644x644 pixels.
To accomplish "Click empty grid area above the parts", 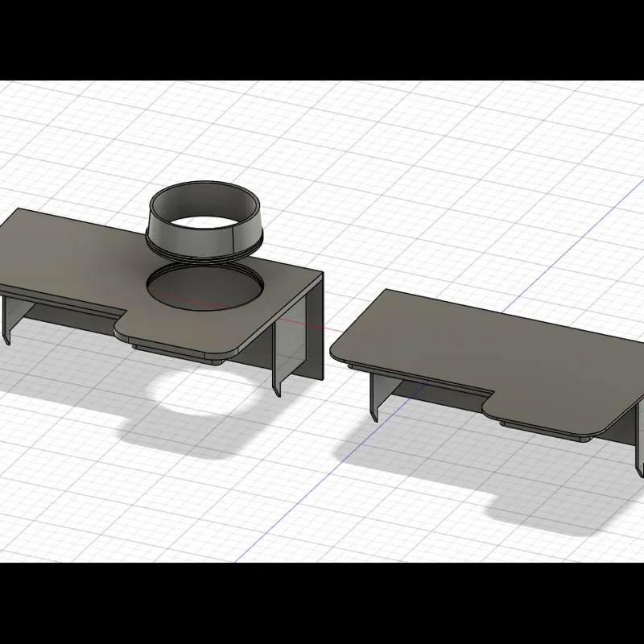I will (369, 144).
